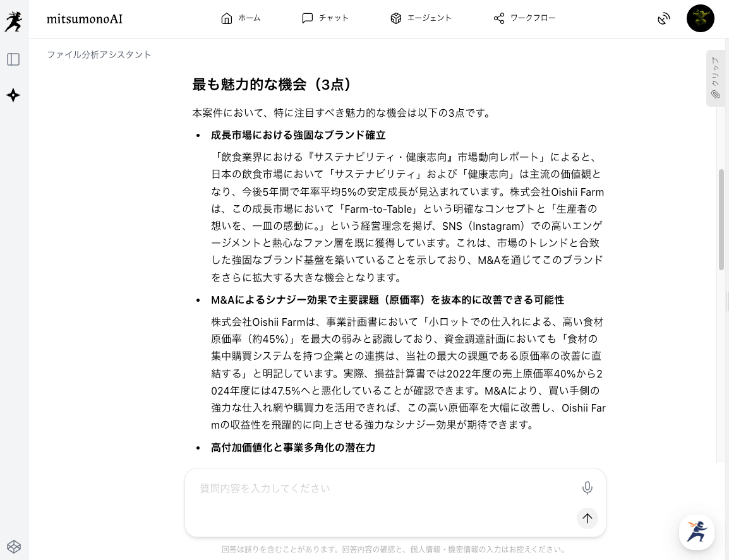
Task: Open the ホーム tab
Action: (240, 18)
